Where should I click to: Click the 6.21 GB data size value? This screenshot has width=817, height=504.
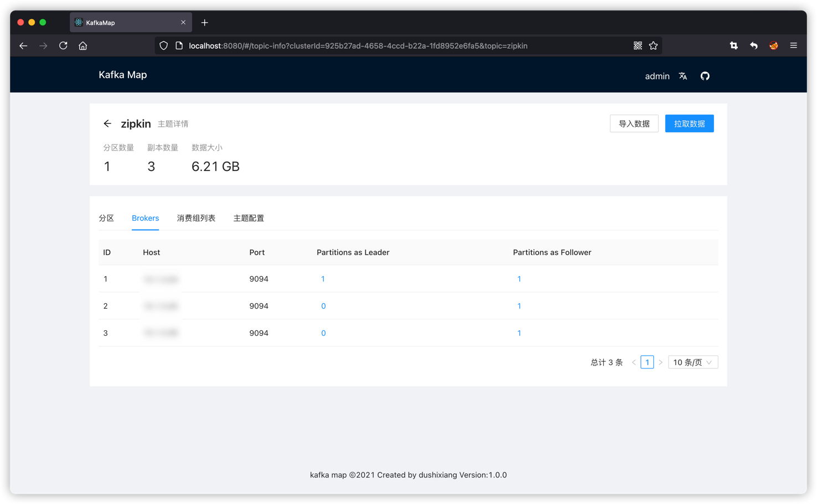(215, 167)
